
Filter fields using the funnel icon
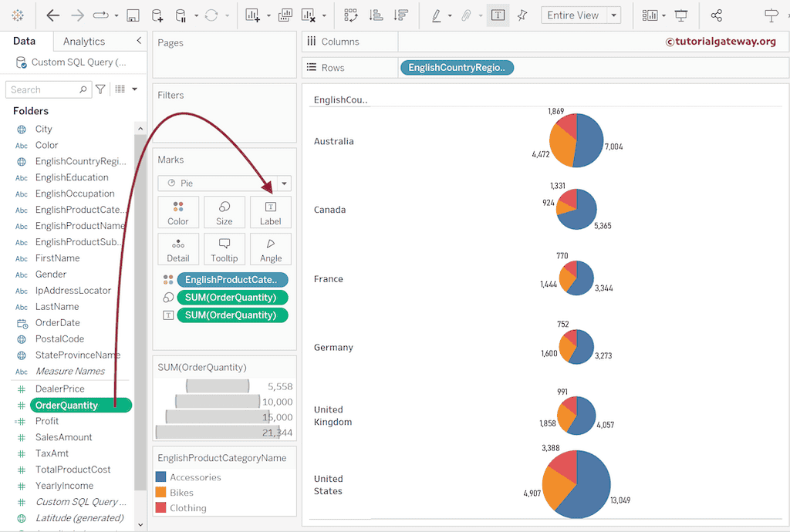pos(100,89)
